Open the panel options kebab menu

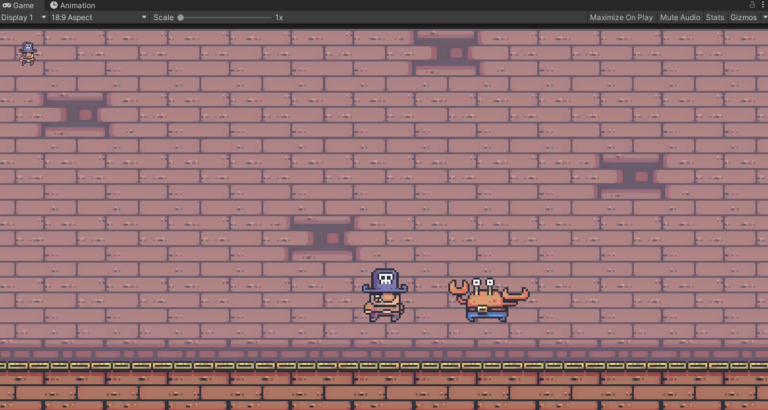click(764, 5)
